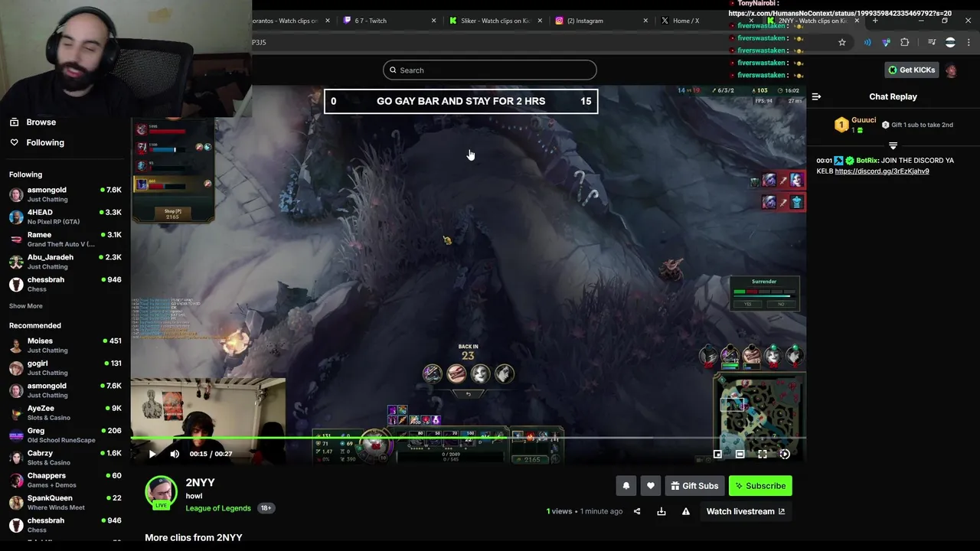
Task: Seek on the video progress bar
Action: point(468,439)
